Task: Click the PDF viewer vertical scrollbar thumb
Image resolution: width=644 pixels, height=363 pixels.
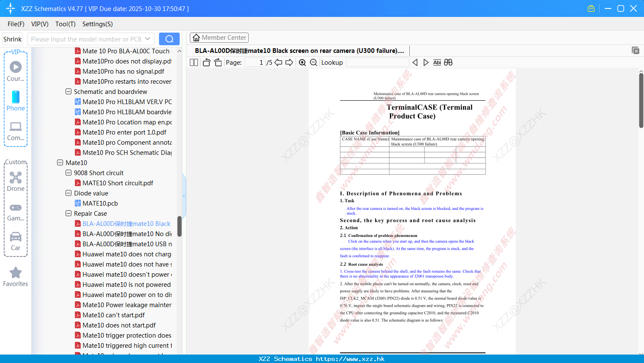Action: pyautogui.click(x=641, y=100)
